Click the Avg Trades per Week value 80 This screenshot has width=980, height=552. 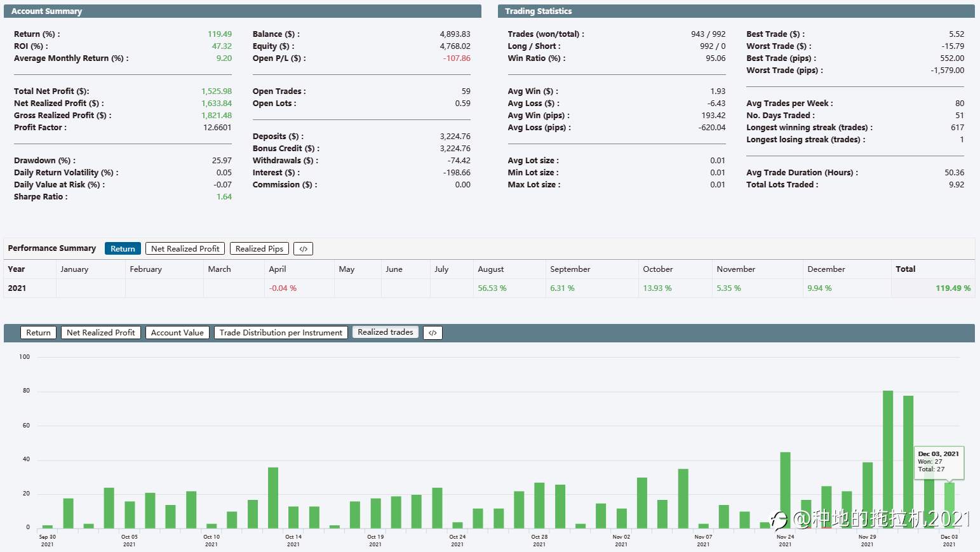(960, 104)
